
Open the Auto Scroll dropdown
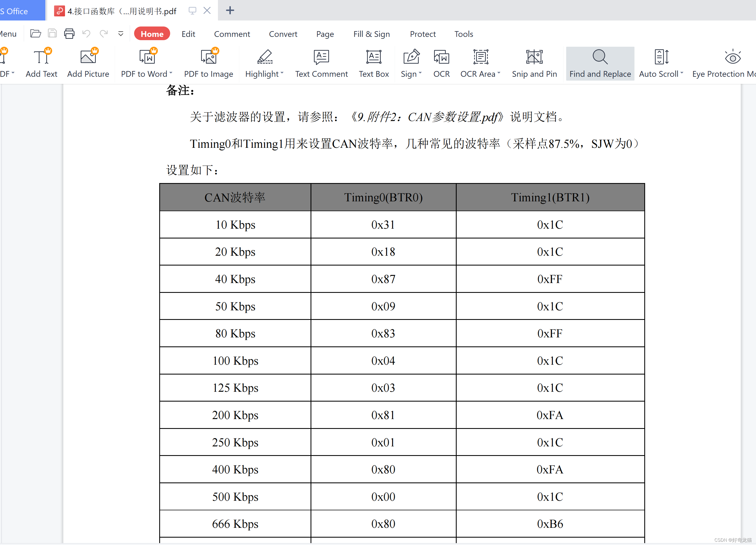(x=682, y=73)
